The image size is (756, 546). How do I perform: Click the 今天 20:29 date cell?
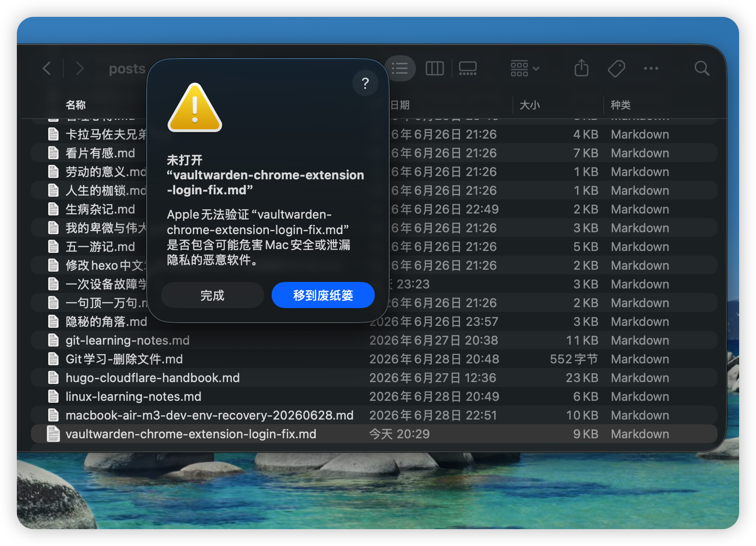[x=399, y=434]
